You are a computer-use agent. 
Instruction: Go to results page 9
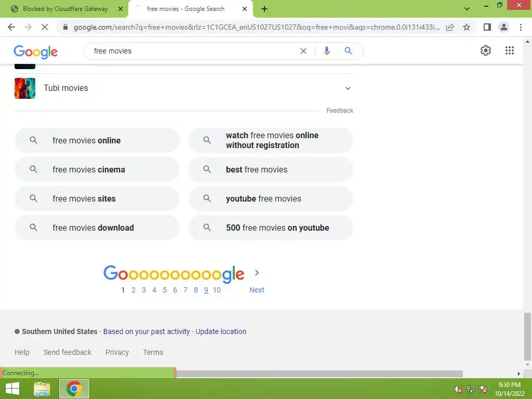coord(206,290)
